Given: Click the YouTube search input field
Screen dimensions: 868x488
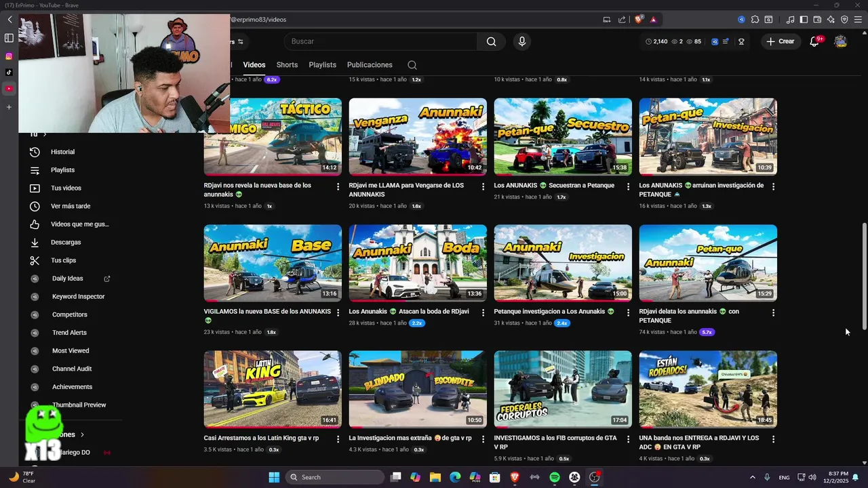Looking at the screenshot, I should (381, 41).
